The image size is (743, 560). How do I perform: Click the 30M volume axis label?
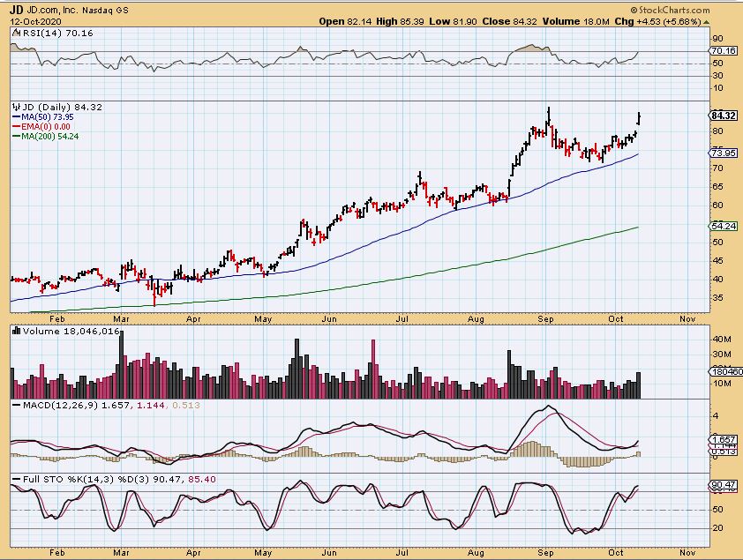[x=721, y=355]
